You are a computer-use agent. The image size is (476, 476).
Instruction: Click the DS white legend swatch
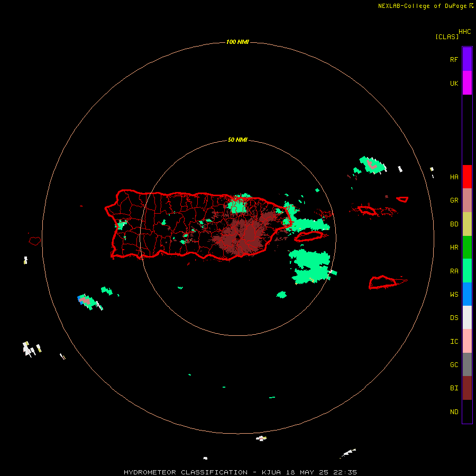[x=467, y=317]
